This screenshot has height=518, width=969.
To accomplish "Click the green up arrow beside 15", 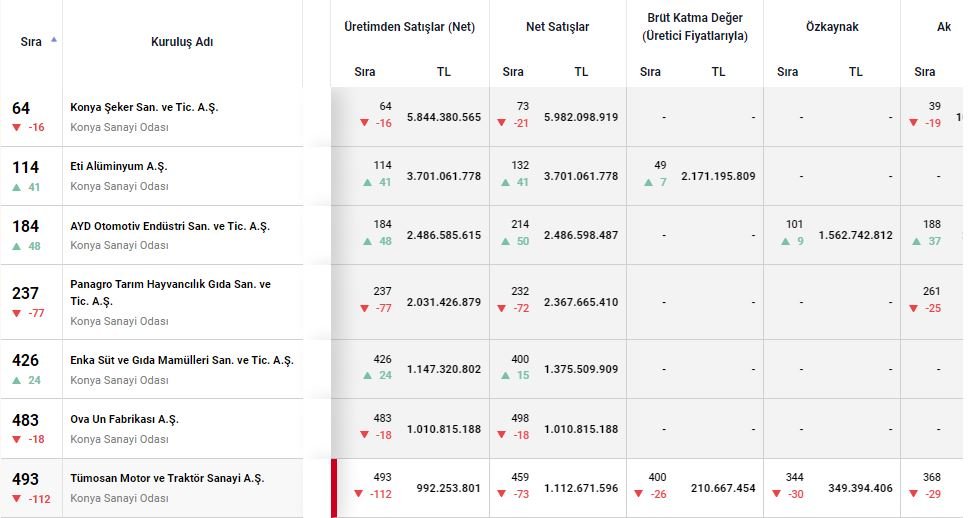I will click(502, 375).
